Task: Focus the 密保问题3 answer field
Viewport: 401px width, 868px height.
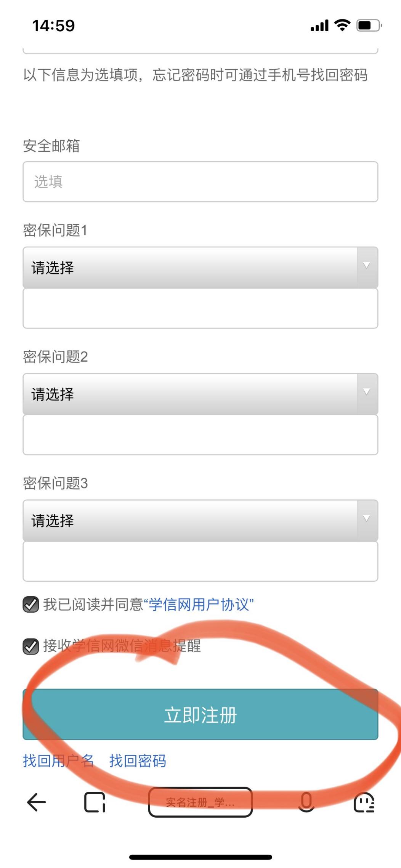Action: (200, 562)
